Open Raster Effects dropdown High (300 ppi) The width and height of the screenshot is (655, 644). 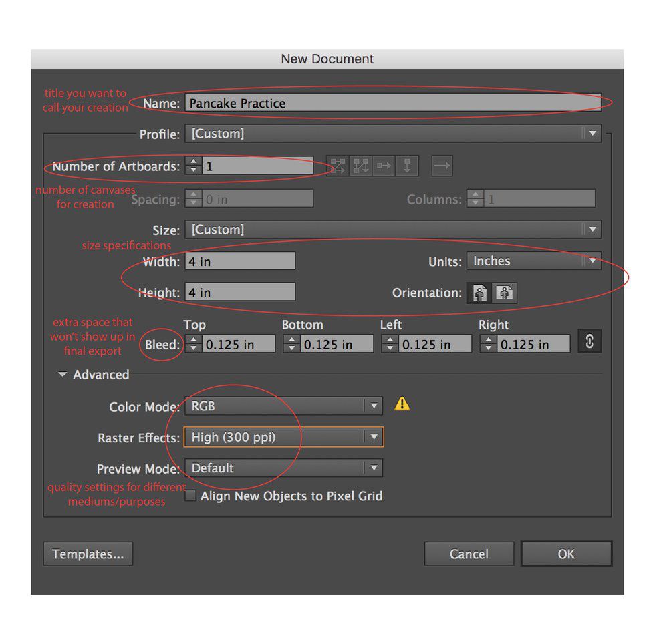coord(283,437)
